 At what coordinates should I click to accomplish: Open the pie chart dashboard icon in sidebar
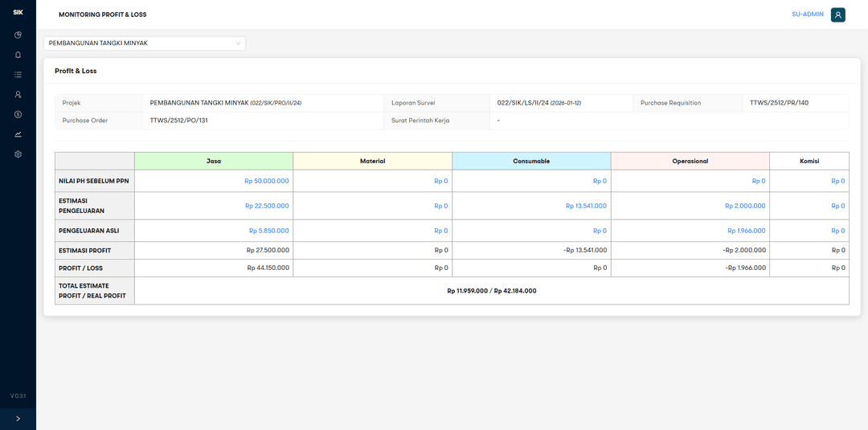(x=18, y=35)
